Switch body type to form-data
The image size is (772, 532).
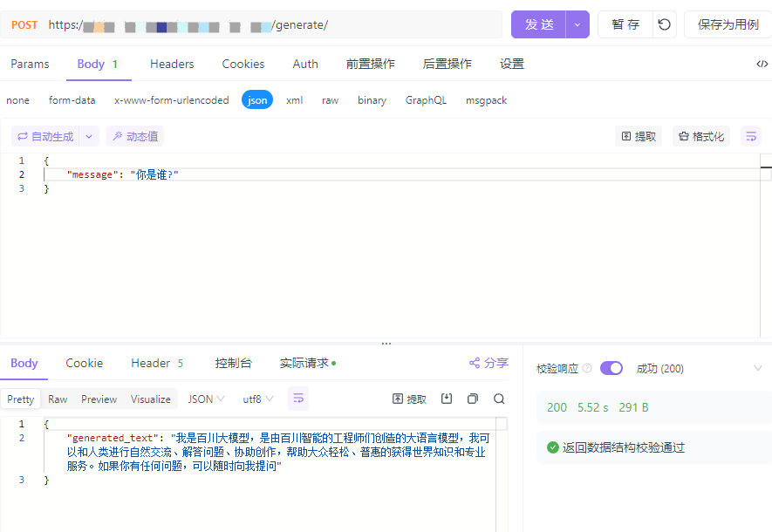coord(72,99)
